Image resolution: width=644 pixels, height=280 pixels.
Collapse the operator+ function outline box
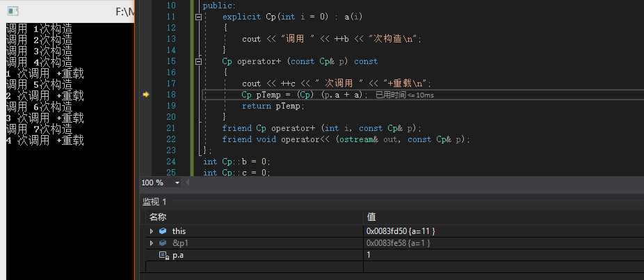(x=199, y=61)
